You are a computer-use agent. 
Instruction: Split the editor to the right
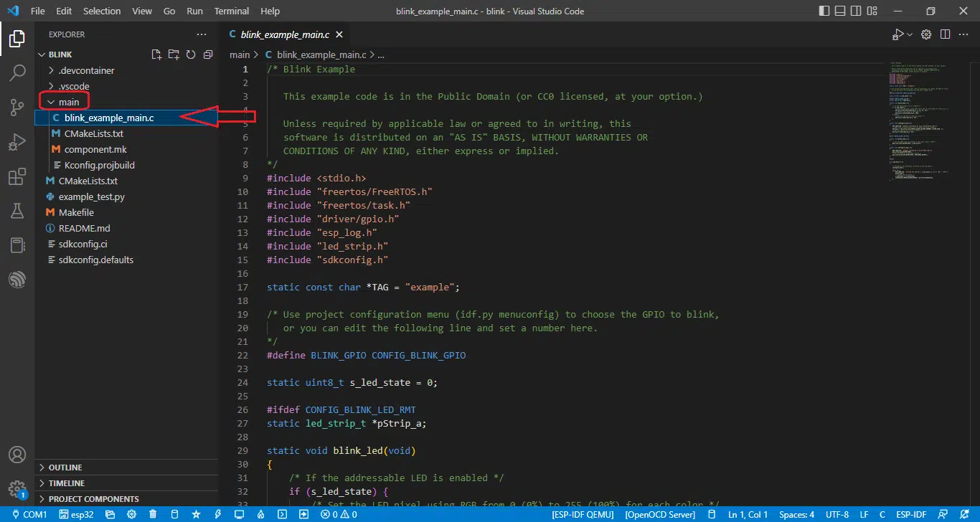(x=945, y=34)
